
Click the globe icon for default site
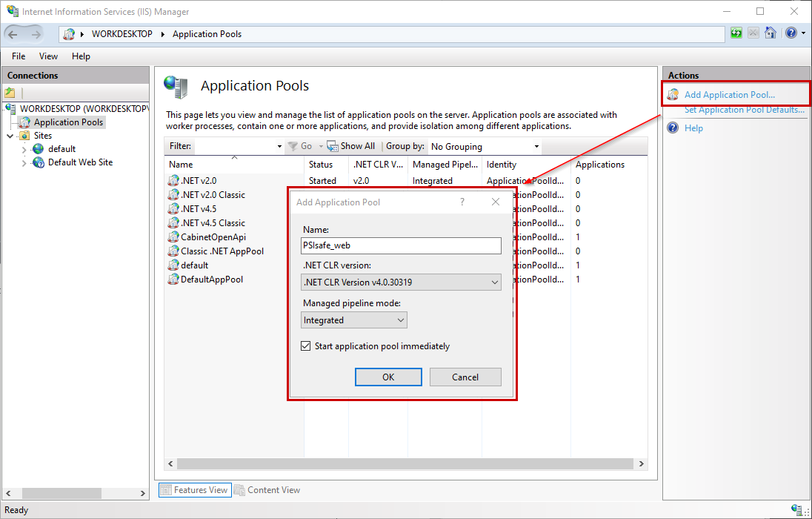[39, 149]
